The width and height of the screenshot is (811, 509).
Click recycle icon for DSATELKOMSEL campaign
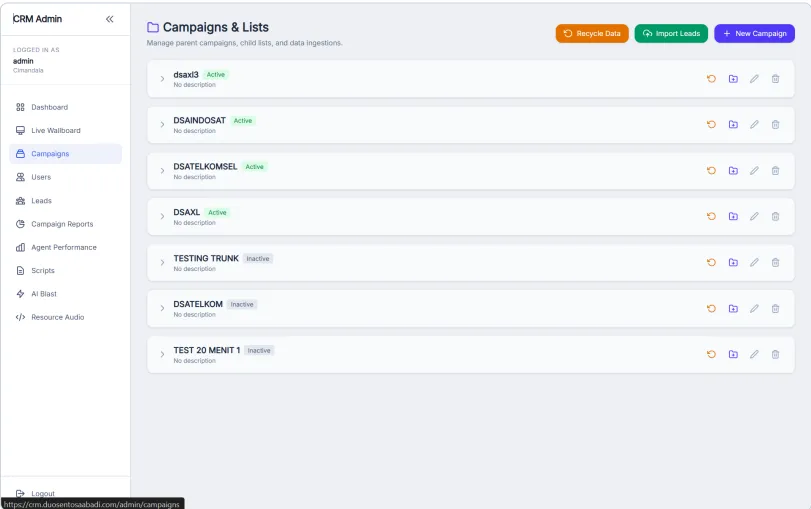point(711,171)
